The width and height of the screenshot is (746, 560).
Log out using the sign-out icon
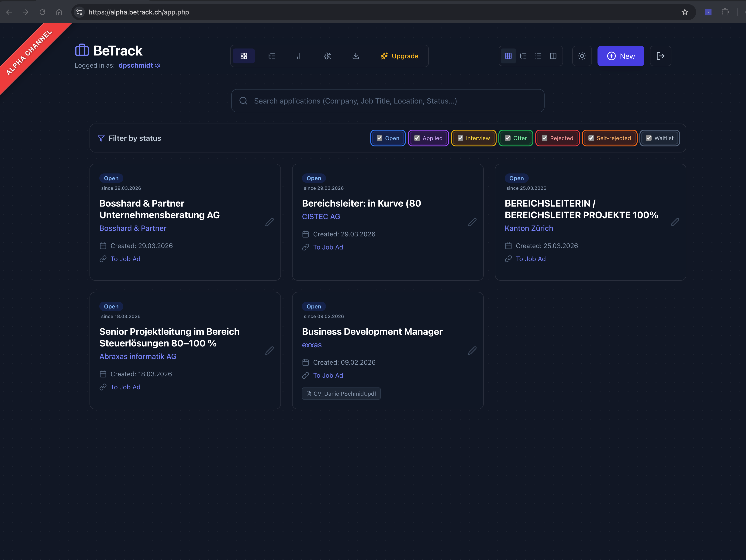pos(660,56)
